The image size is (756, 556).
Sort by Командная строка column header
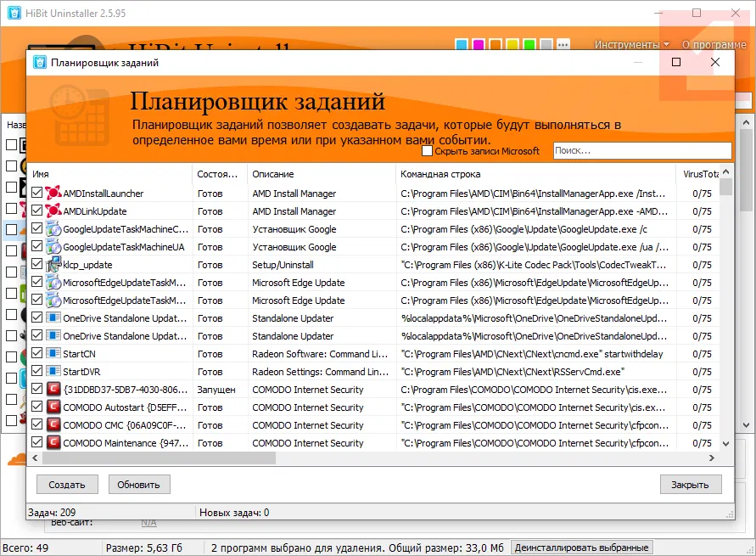click(536, 174)
